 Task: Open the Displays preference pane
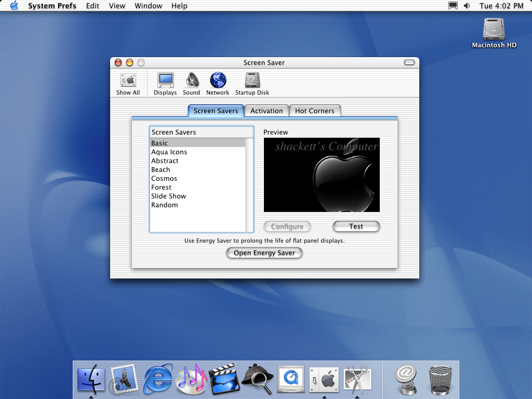165,83
